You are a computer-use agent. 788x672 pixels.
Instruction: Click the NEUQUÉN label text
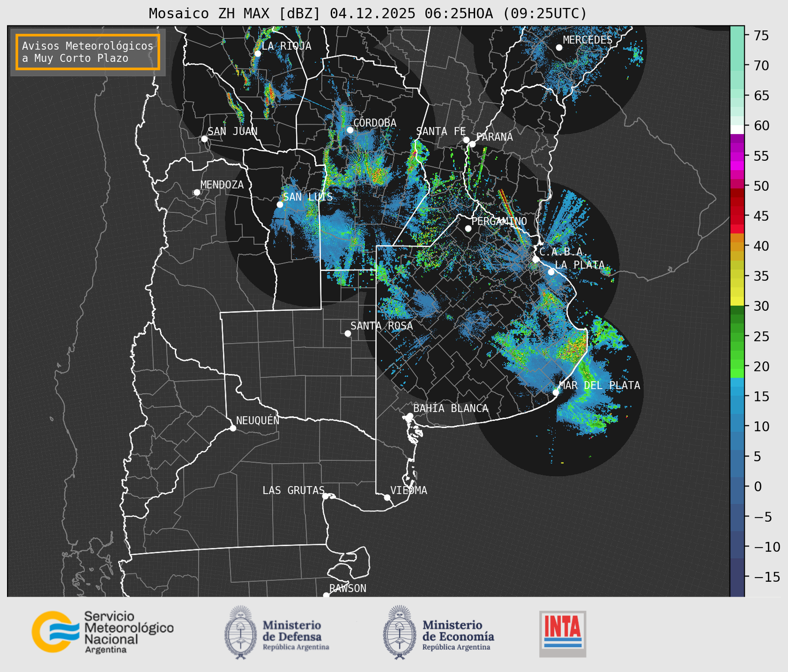257,420
